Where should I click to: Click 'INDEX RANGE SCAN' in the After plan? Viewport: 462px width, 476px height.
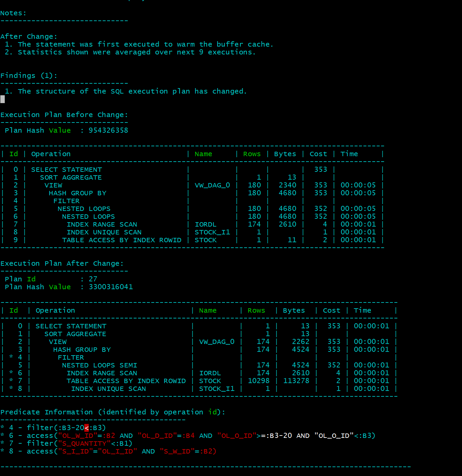(102, 373)
